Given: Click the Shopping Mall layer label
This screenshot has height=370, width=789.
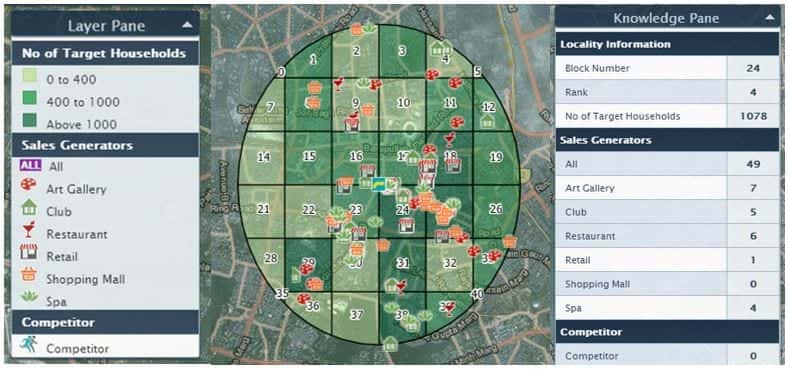Looking at the screenshot, I should [x=86, y=279].
